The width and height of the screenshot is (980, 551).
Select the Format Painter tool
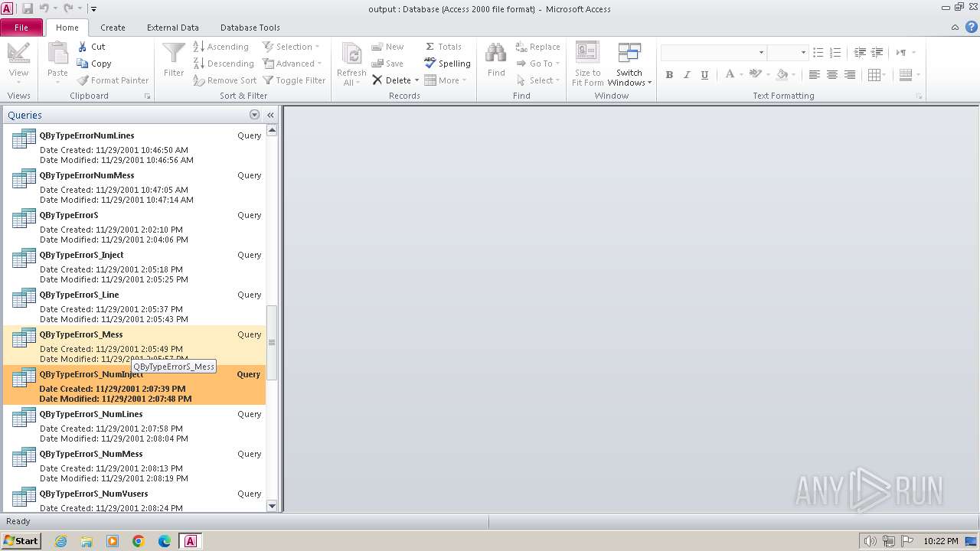tap(113, 80)
